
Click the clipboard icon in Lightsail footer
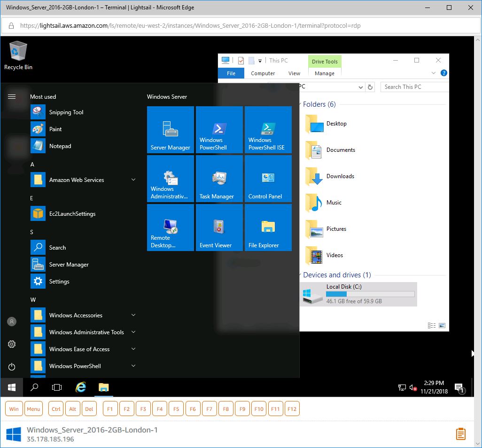[x=460, y=434]
